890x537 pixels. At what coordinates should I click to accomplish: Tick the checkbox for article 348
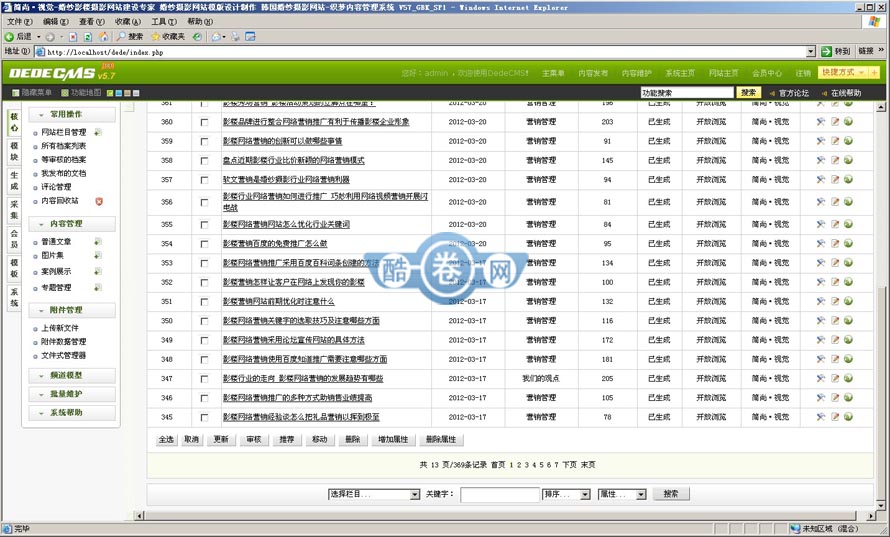coord(204,360)
